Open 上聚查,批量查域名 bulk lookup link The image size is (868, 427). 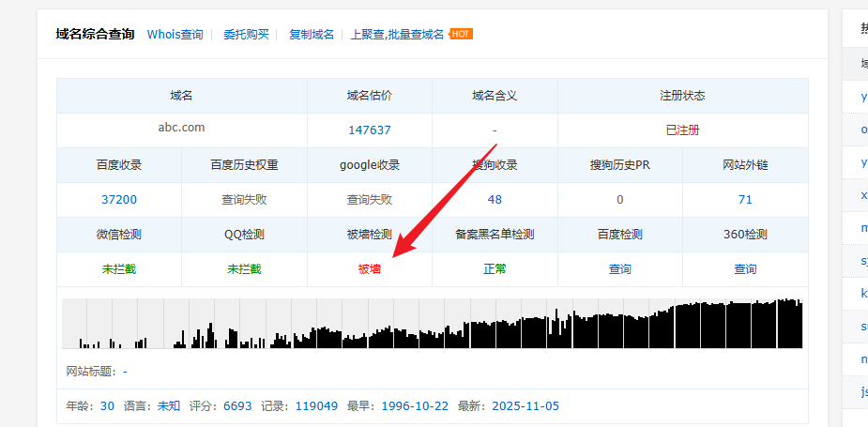pyautogui.click(x=397, y=35)
